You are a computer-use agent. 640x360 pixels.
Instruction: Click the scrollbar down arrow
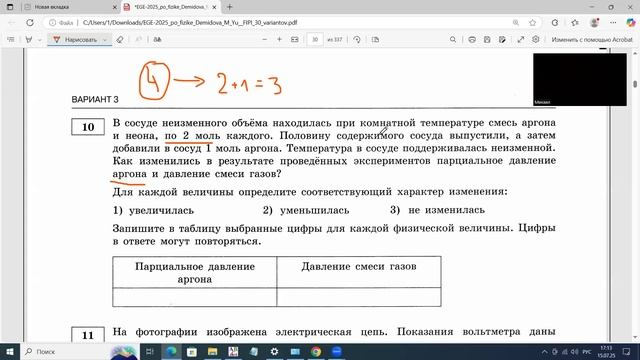pyautogui.click(x=635, y=337)
